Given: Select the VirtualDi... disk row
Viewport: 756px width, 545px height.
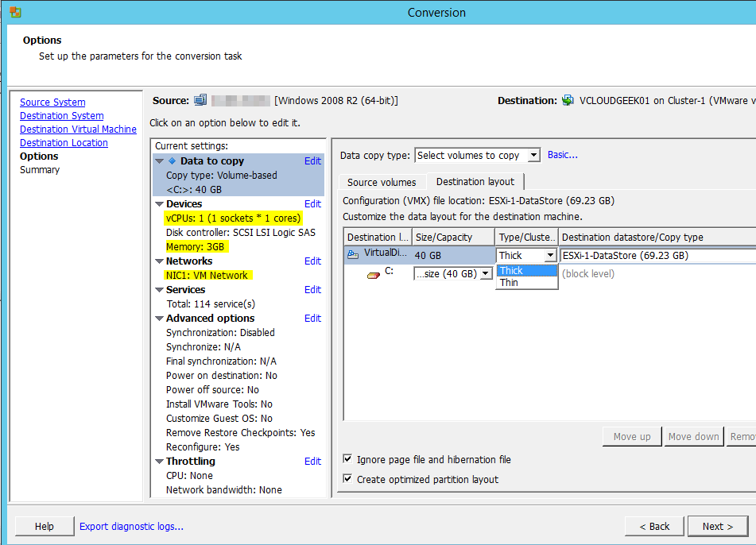Looking at the screenshot, I should click(x=378, y=253).
